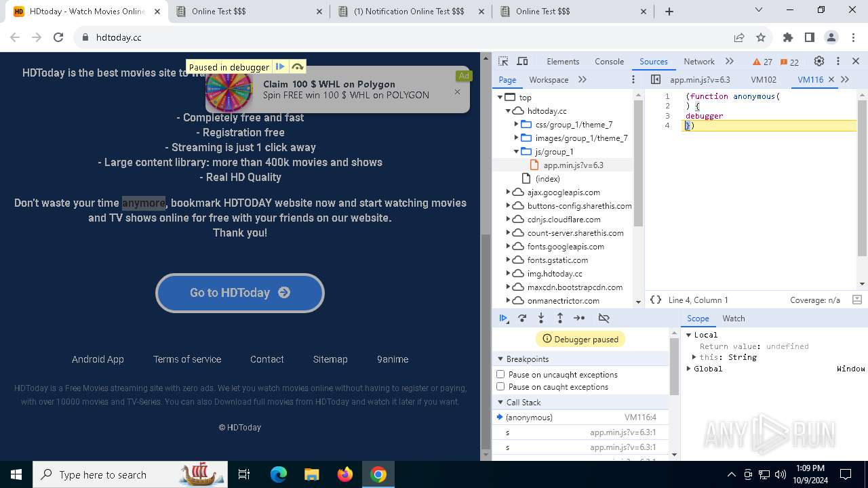The image size is (868, 488).
Task: Open the Sitemap link
Action: tap(330, 359)
